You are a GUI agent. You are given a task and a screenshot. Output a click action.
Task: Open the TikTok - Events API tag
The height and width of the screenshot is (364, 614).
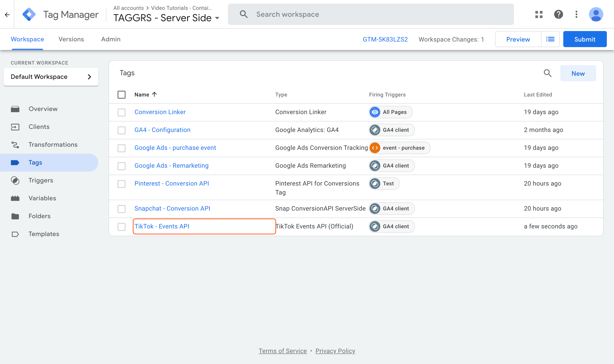pyautogui.click(x=162, y=226)
